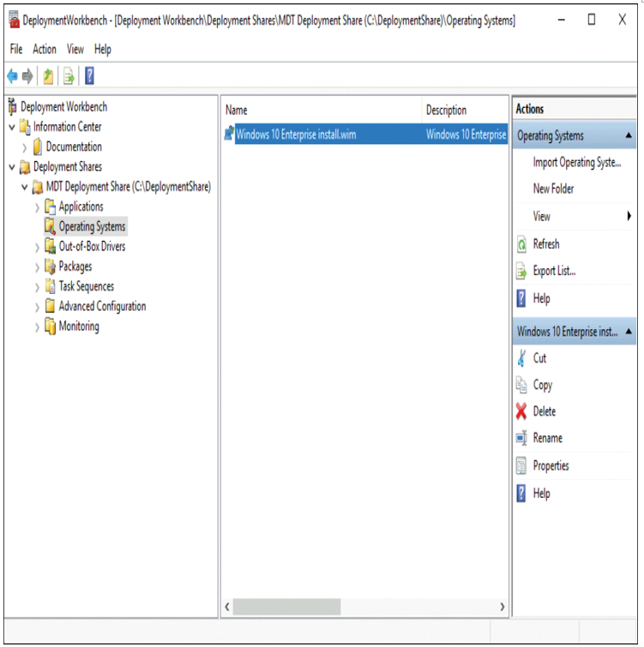
Task: Collapse the Operating Systems actions section
Action: click(629, 135)
